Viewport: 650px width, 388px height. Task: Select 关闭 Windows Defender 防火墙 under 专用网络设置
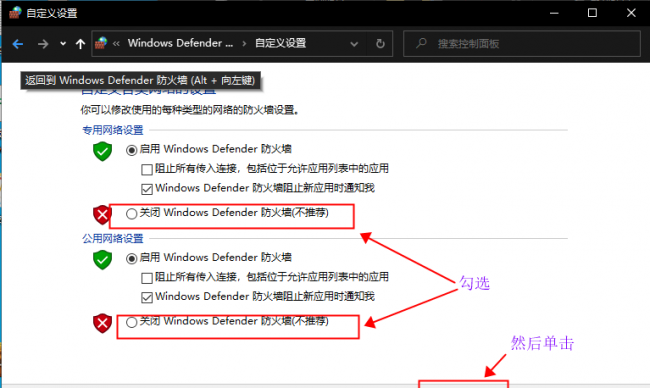pos(131,213)
